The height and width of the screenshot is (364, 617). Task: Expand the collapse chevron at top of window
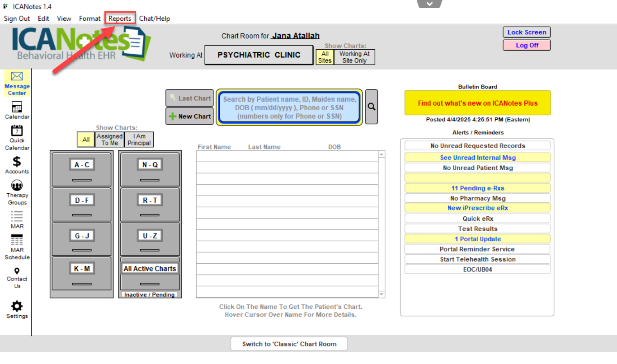click(x=429, y=4)
